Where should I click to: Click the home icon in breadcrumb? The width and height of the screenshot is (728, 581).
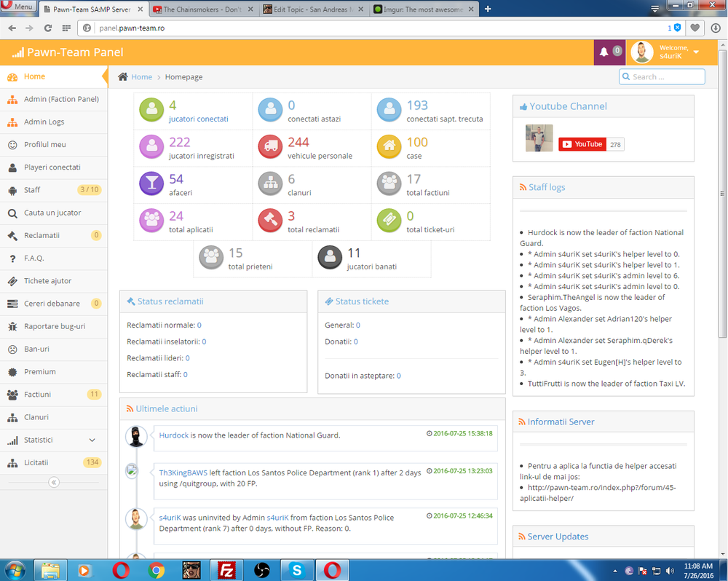[122, 76]
